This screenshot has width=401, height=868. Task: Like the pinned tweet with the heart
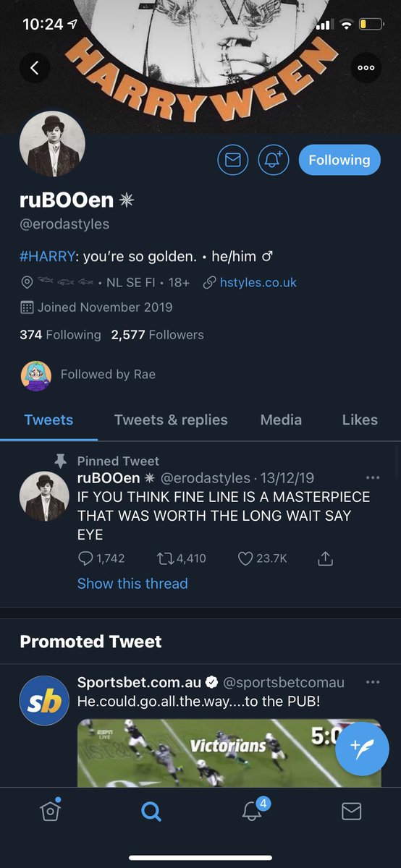tap(262, 558)
